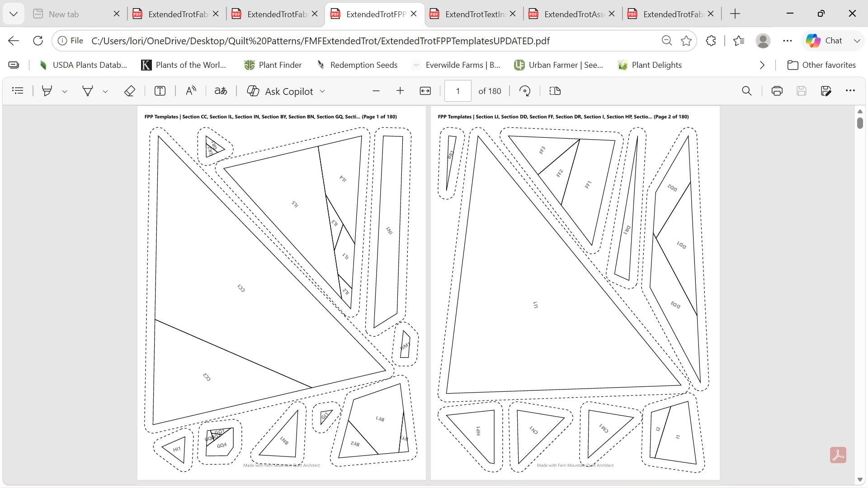Image resolution: width=868 pixels, height=488 pixels.
Task: Add this page to favorites
Action: click(x=686, y=41)
